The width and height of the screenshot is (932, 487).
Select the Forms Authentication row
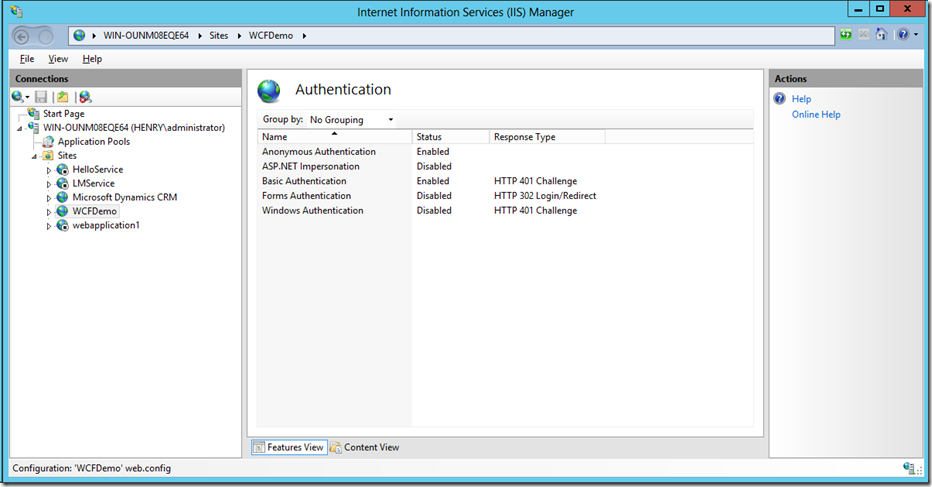click(505, 196)
